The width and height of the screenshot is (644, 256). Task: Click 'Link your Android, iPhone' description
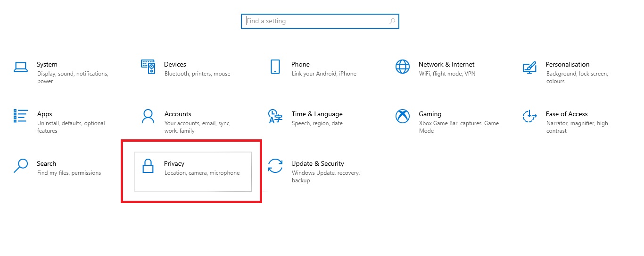tap(324, 74)
